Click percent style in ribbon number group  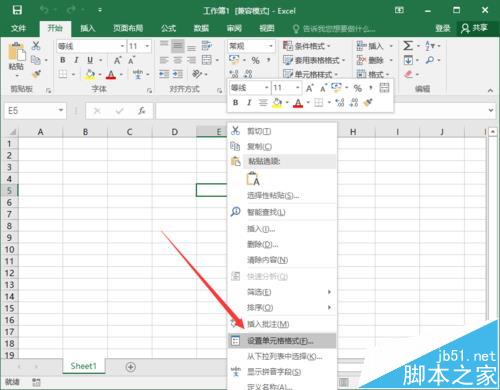(255, 60)
